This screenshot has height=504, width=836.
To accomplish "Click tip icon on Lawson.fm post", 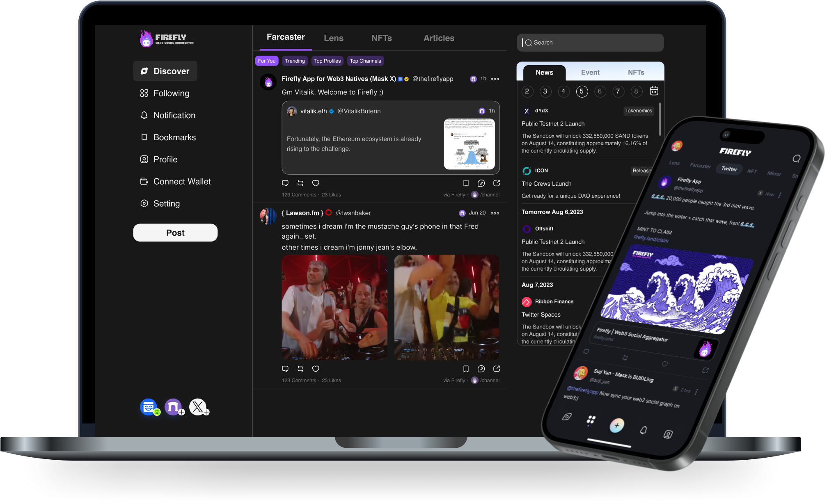I will 481,369.
